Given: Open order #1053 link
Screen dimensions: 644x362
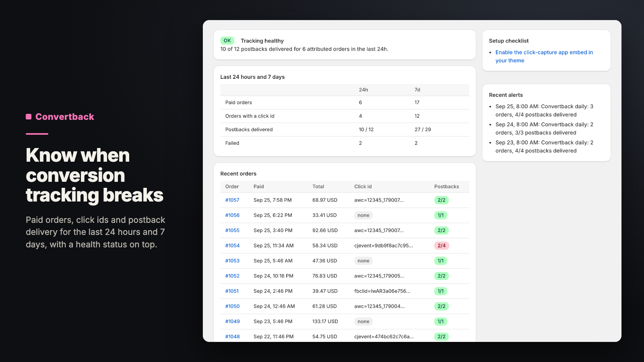Looking at the screenshot, I should click(x=232, y=261).
